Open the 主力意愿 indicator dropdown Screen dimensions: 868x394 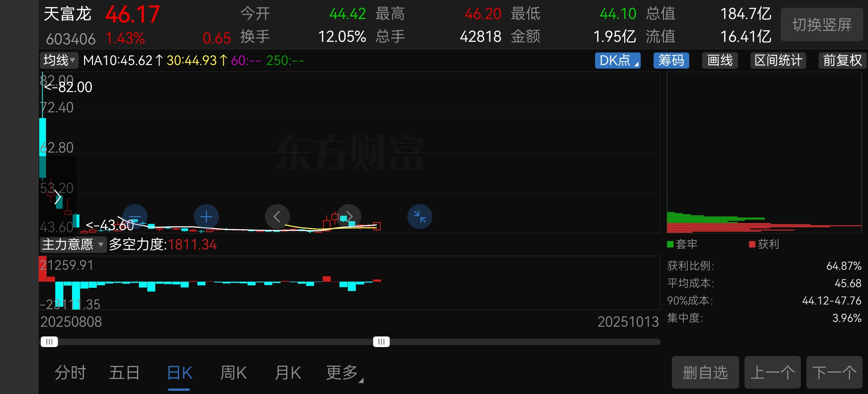(73, 245)
